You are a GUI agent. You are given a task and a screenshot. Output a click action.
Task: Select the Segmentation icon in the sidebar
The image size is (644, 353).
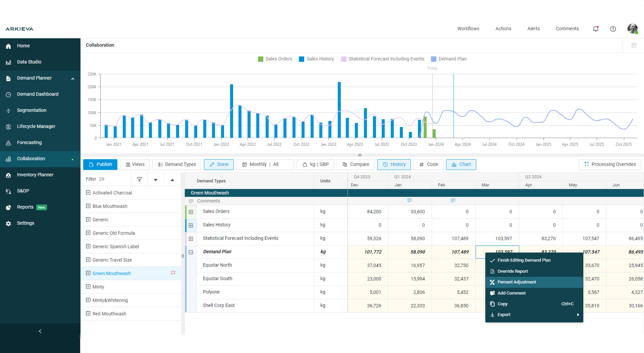click(8, 110)
